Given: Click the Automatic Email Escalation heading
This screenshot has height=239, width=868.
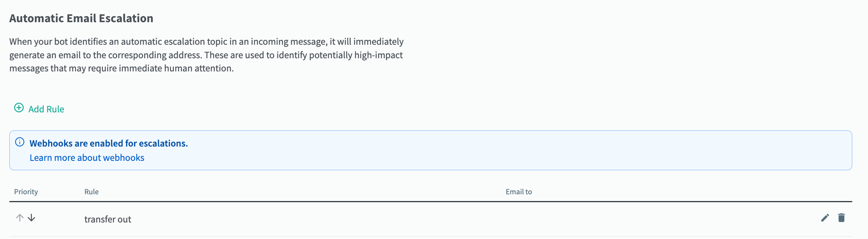Looking at the screenshot, I should point(81,18).
